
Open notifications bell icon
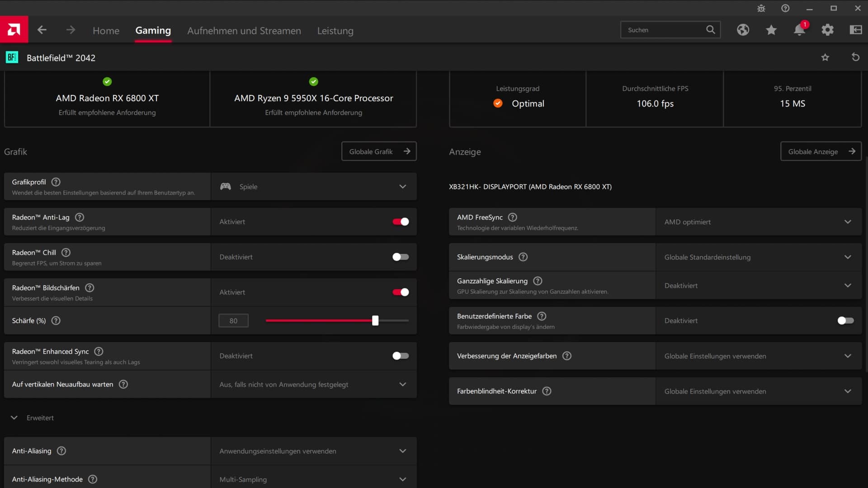(799, 30)
